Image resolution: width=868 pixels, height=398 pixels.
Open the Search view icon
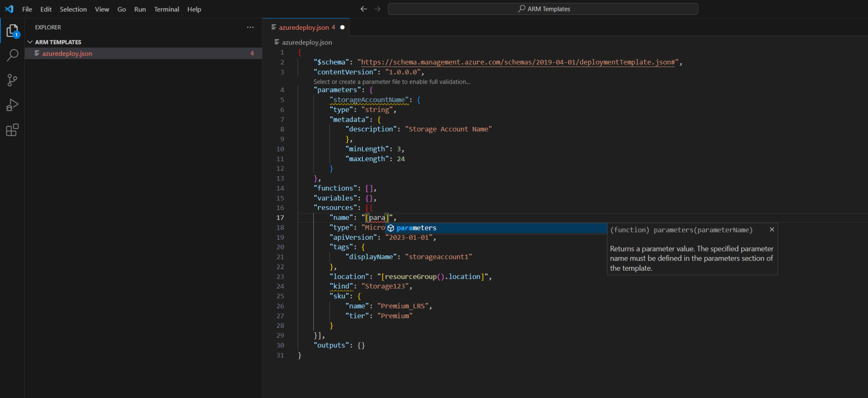click(x=12, y=55)
